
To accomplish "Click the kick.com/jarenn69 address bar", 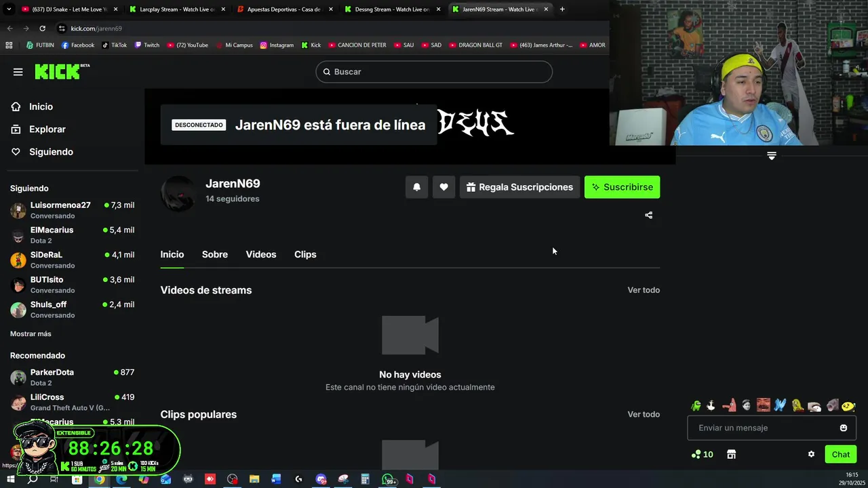I will click(96, 28).
